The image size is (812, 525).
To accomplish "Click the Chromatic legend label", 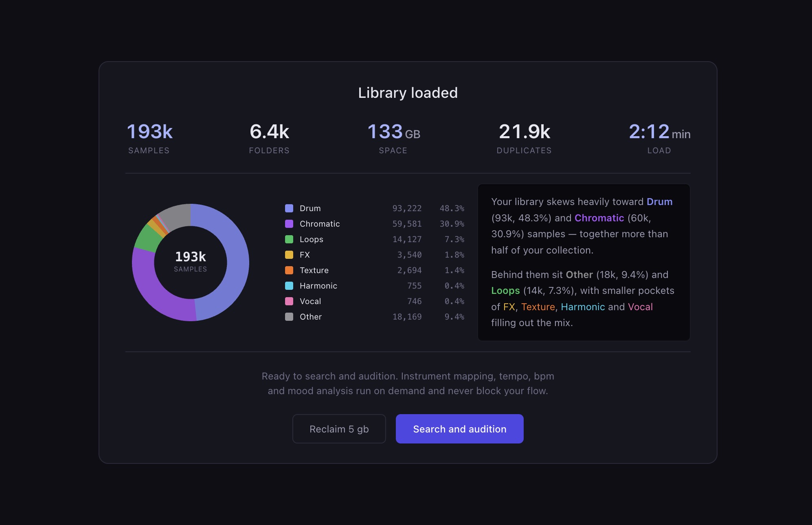I will (x=320, y=224).
